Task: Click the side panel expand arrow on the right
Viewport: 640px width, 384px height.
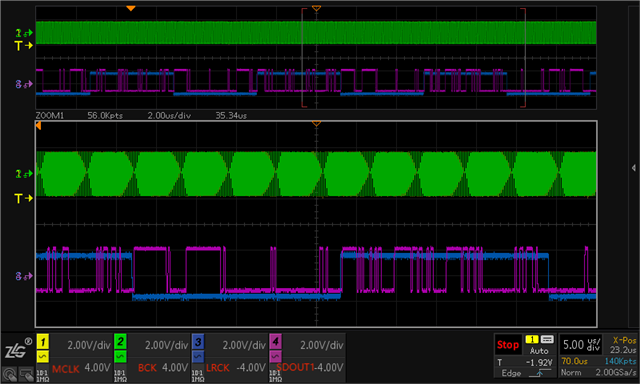Action: [x=633, y=168]
